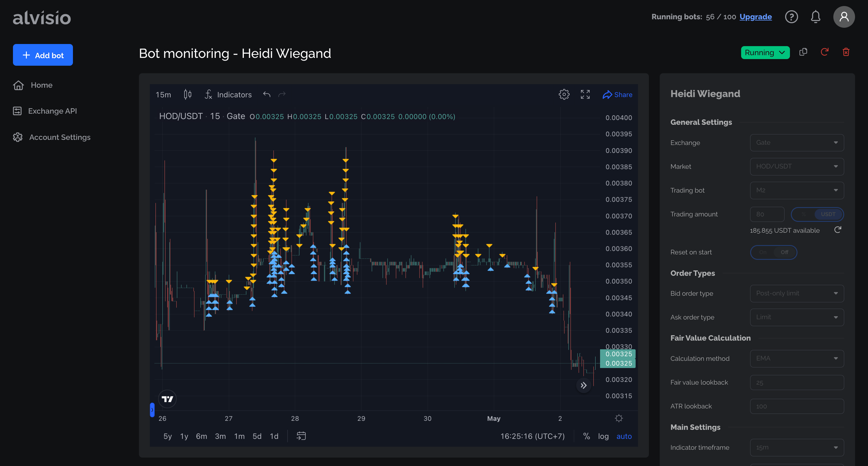This screenshot has width=868, height=466.
Task: Go to Account Settings in sidebar
Action: 60,137
